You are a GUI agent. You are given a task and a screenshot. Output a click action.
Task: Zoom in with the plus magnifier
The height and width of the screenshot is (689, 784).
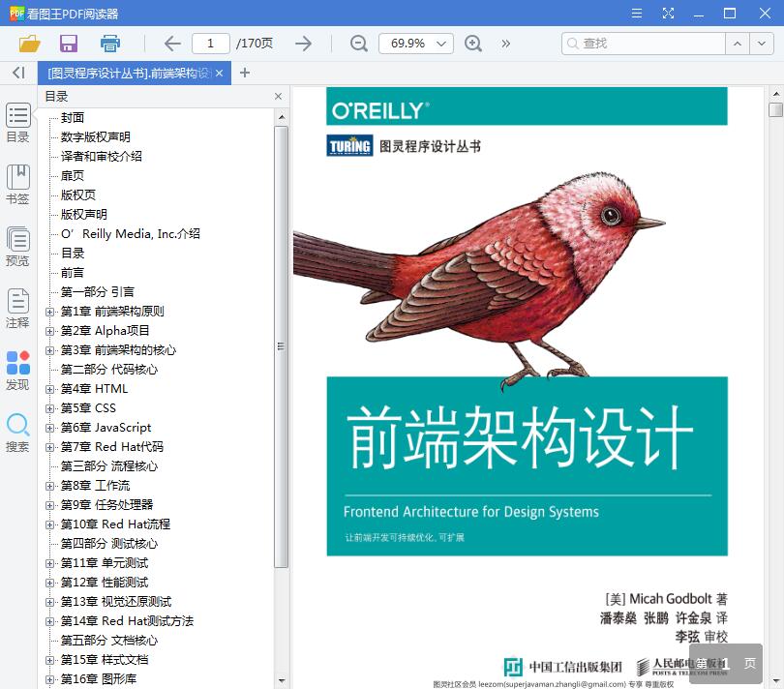point(473,44)
